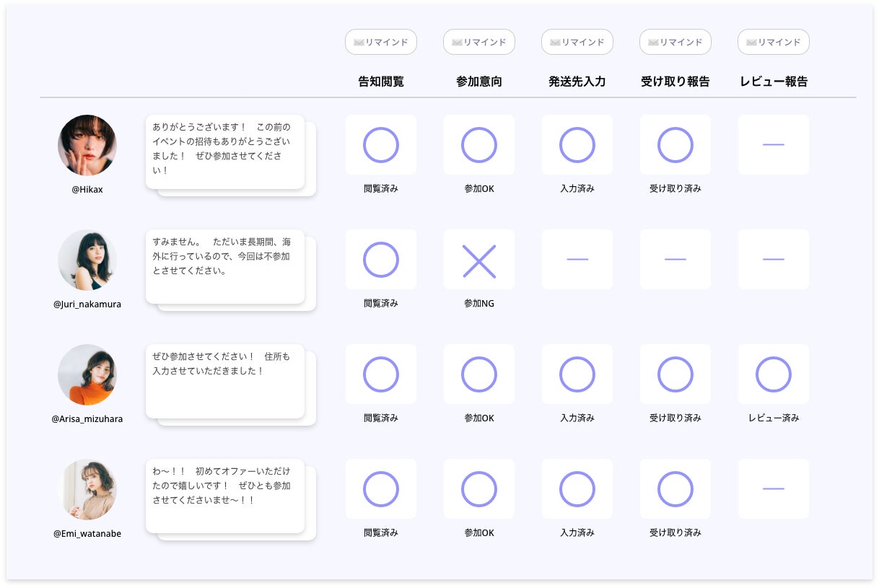Click Hikax's レビュー報告 dash cell
879x588 pixels.
click(774, 145)
